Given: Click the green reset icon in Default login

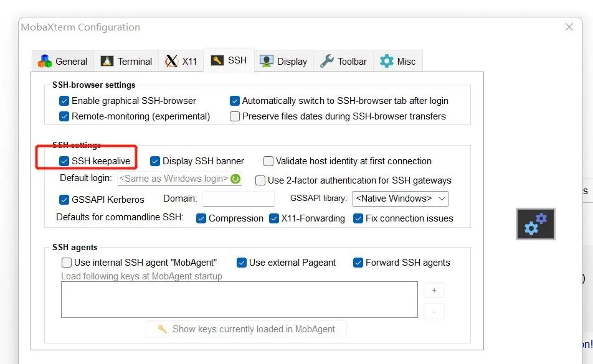Looking at the screenshot, I should (x=235, y=179).
